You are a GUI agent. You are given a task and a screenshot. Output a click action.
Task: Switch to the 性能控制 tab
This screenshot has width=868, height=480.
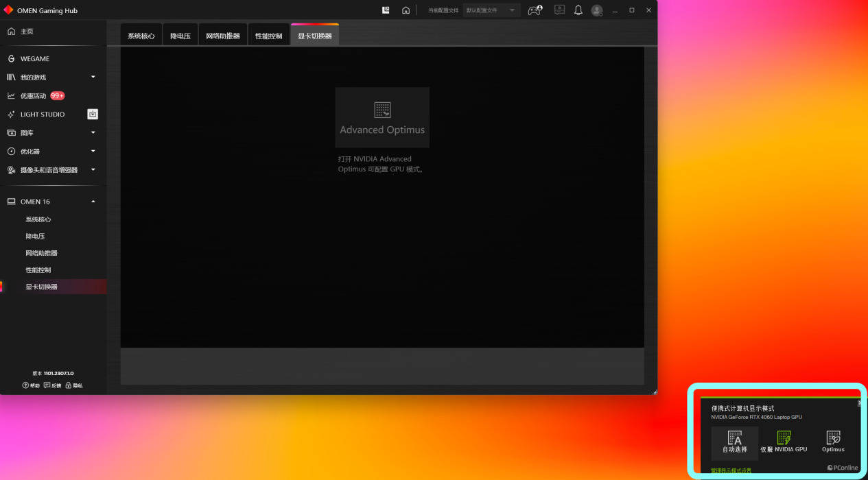pos(268,36)
